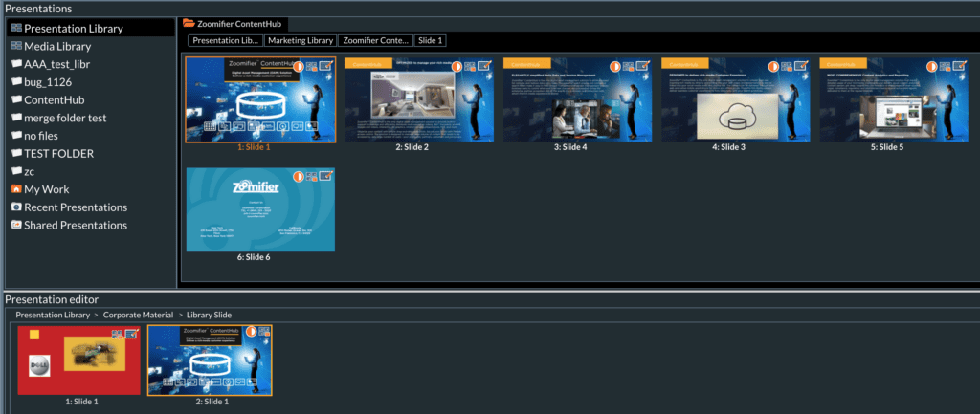
Task: Click the pencil edit icon on Slide 2
Action: coord(483,66)
